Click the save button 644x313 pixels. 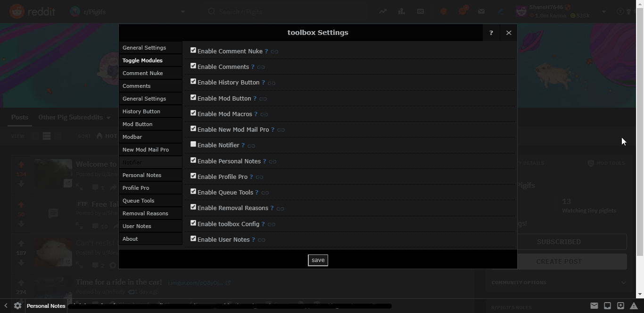(317, 260)
